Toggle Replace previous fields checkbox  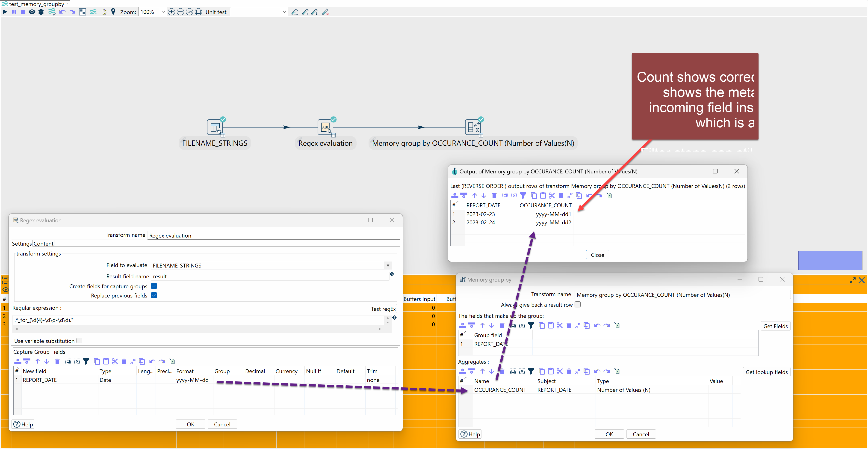(154, 295)
